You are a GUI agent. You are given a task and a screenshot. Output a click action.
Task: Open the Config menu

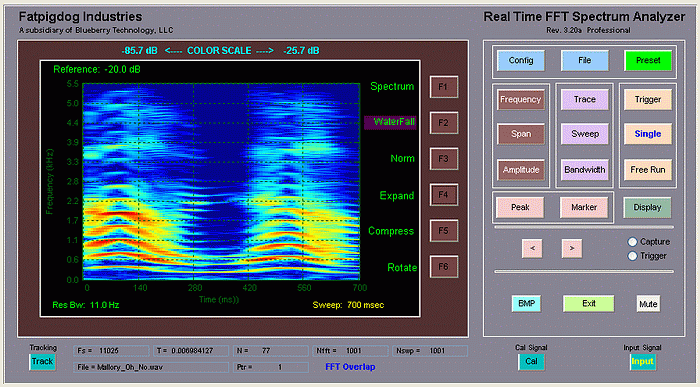[521, 61]
